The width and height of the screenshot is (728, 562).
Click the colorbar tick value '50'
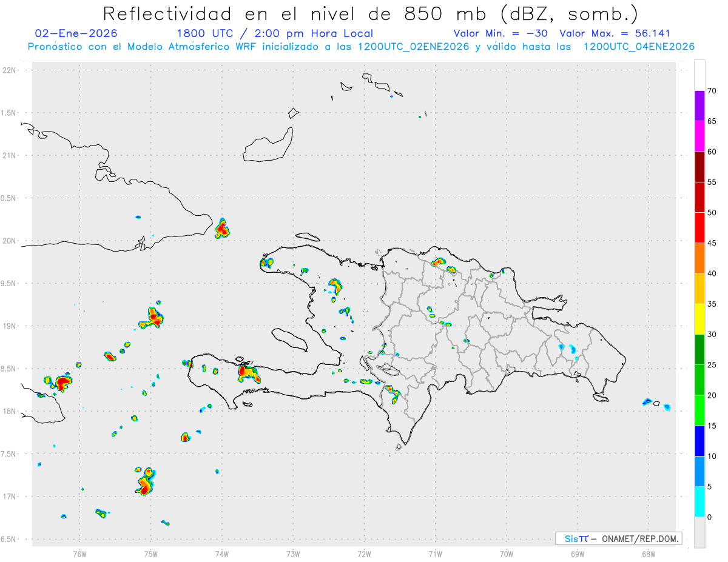(x=712, y=213)
